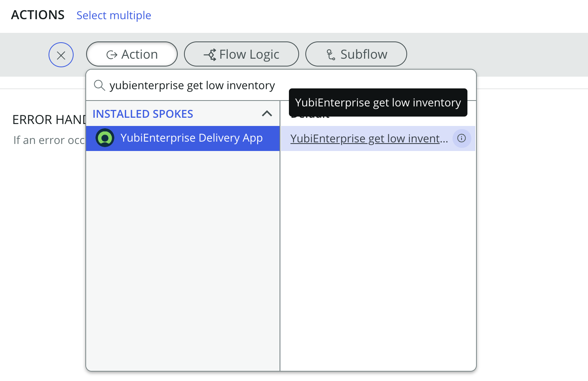Choose YubiEnterprise get low inventory action
Viewport: 588px width, 381px height.
tap(369, 138)
